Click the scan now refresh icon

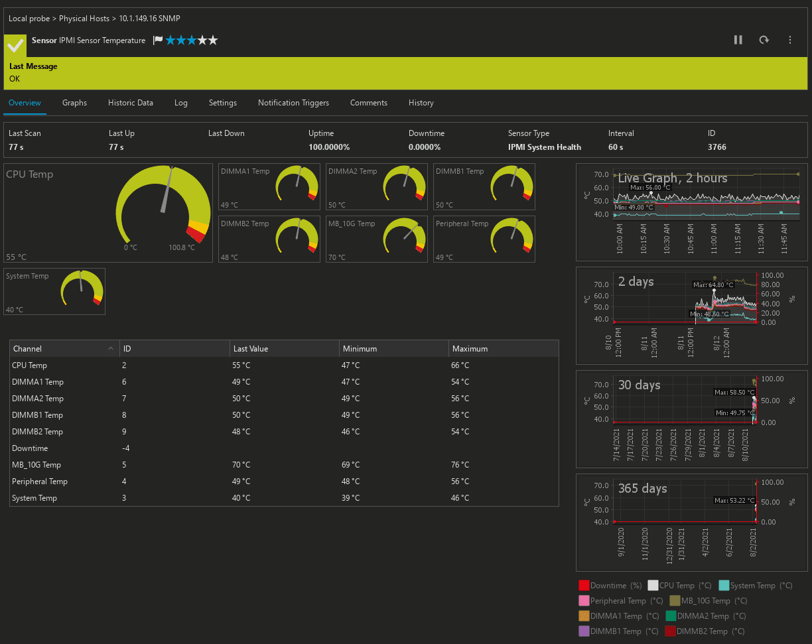(x=764, y=40)
